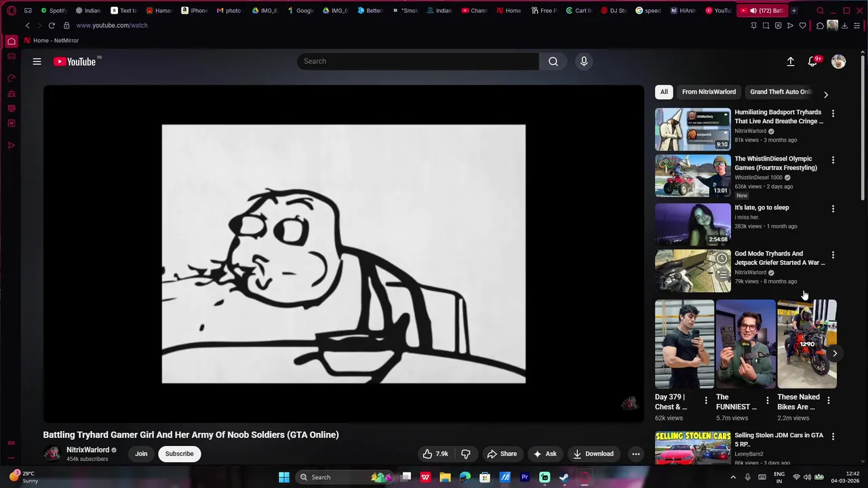This screenshot has height=488, width=868.
Task: Show more filter chips with the right chevron
Action: coord(825,94)
